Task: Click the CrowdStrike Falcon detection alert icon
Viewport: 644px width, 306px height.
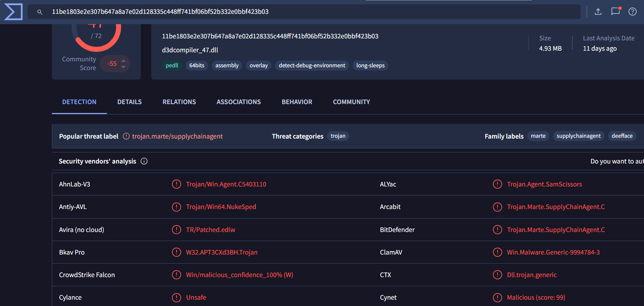Action: (177, 275)
